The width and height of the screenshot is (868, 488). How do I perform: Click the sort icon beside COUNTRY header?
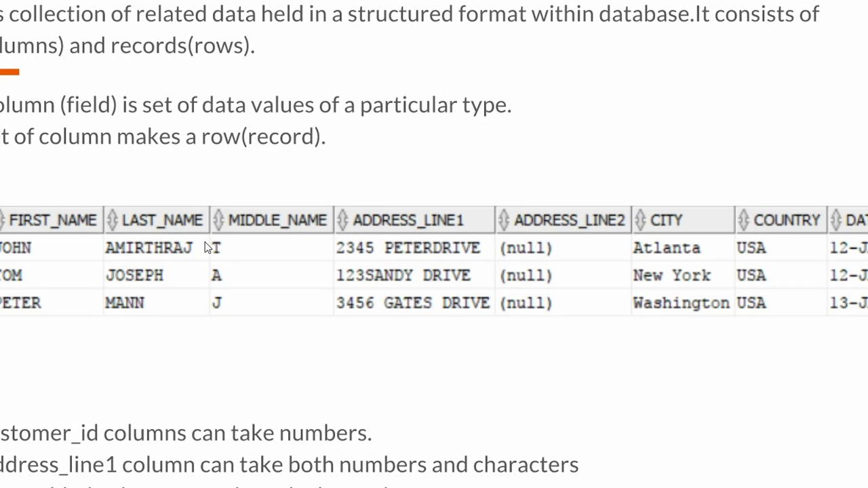point(744,220)
